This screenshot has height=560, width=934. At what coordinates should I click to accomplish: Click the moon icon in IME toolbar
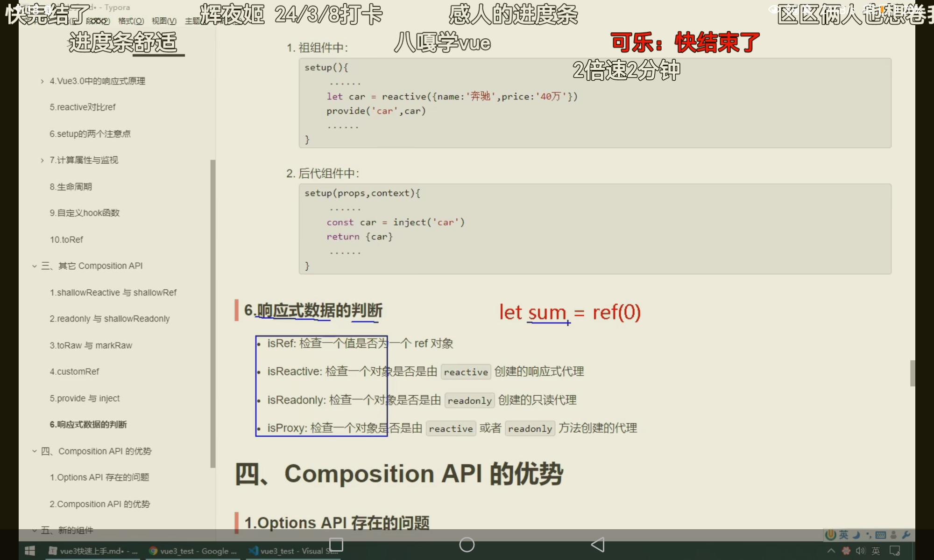[x=856, y=535]
